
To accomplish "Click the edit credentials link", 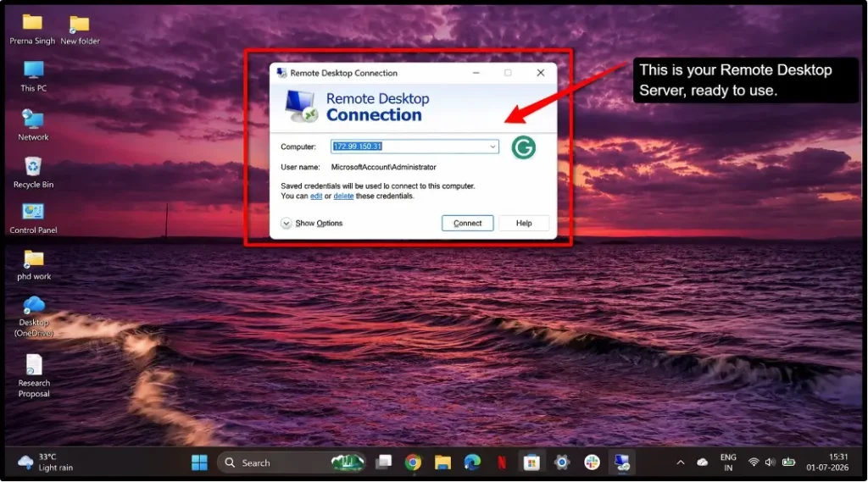I will click(316, 196).
